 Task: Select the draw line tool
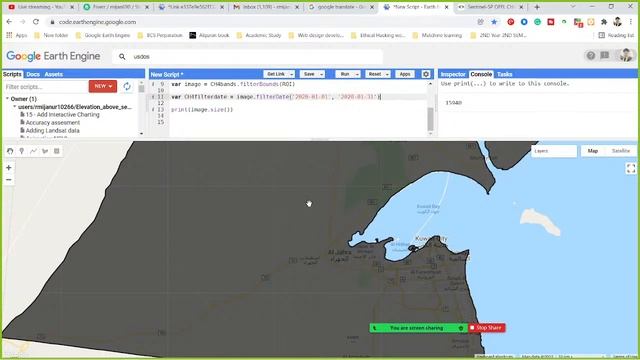33,151
